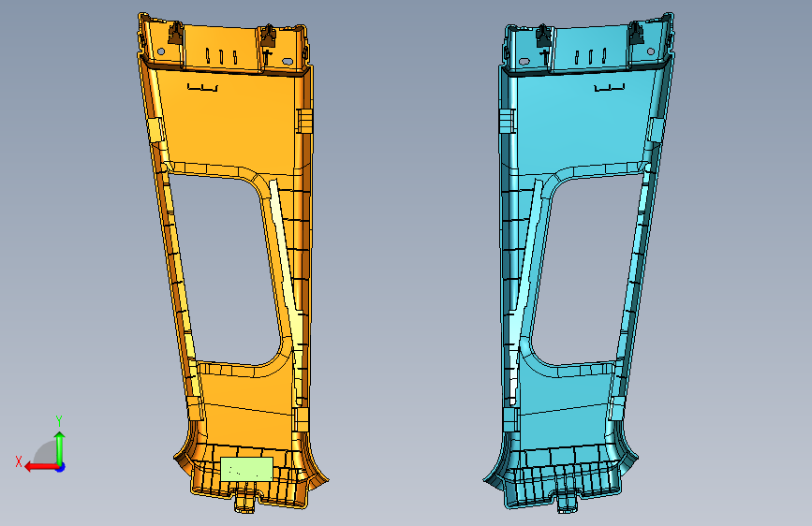Screen dimensions: 812x526
Task: Click the red X axis arrow
Action: (41, 467)
